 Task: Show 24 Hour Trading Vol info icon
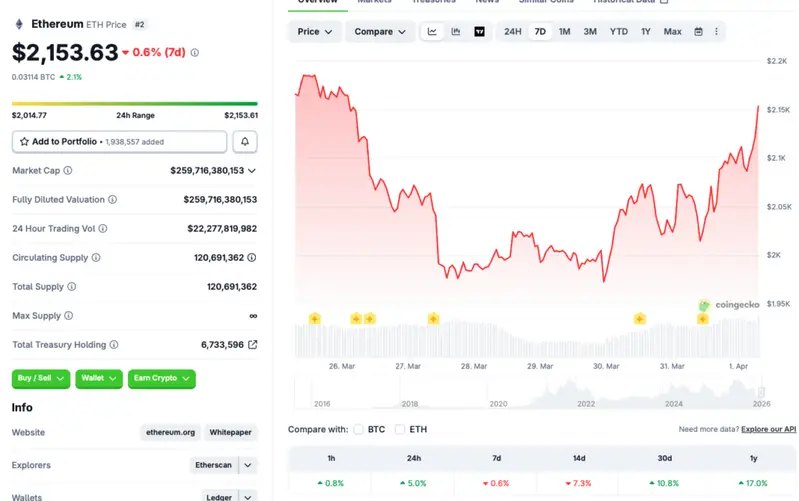coord(103,228)
